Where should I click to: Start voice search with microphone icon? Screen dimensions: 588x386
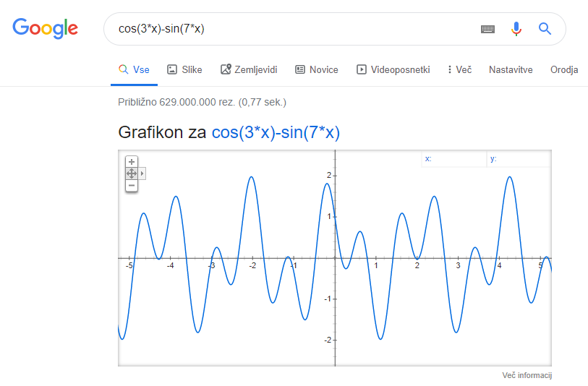click(516, 29)
